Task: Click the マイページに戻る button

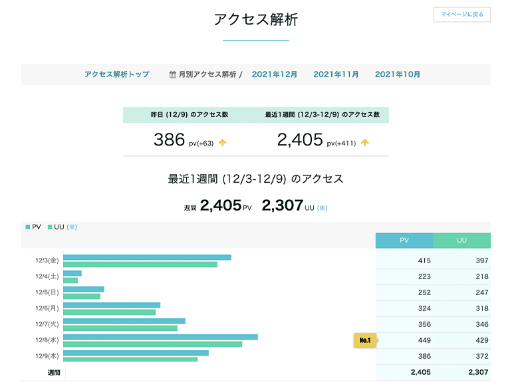Action: coord(462,14)
